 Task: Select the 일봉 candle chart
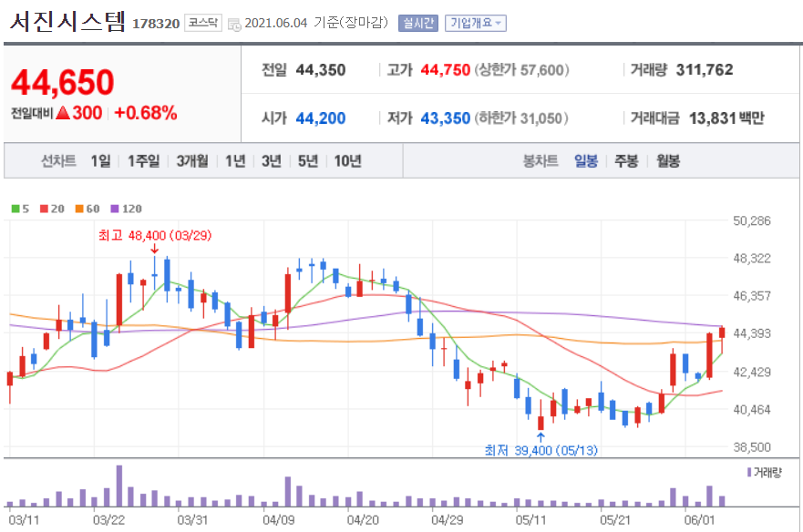point(586,160)
